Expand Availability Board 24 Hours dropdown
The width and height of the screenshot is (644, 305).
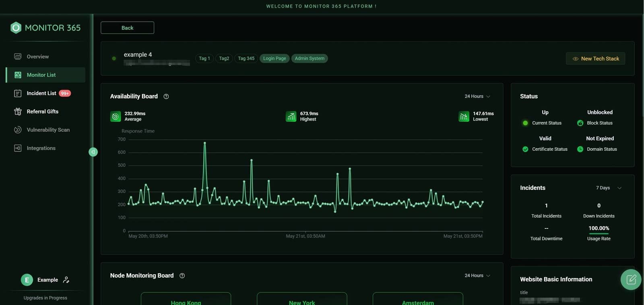click(477, 96)
